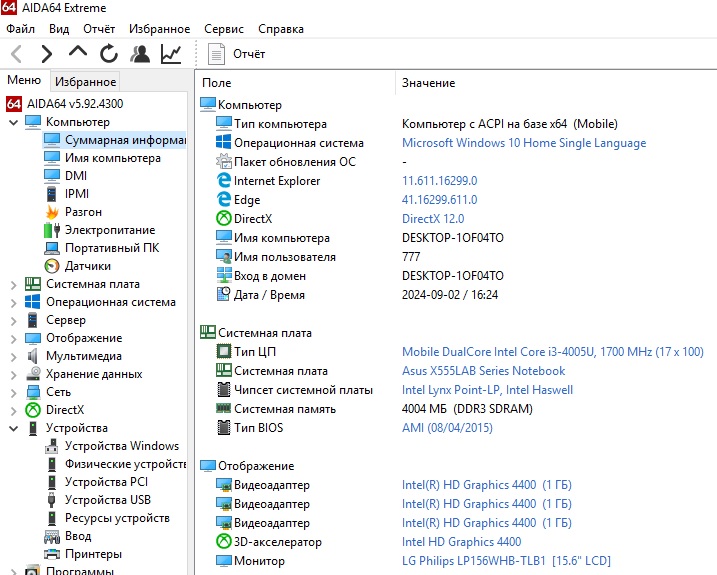Viewport: 717px width, 575px height.
Task: Click the Refresh icon in toolbar
Action: pyautogui.click(x=109, y=54)
